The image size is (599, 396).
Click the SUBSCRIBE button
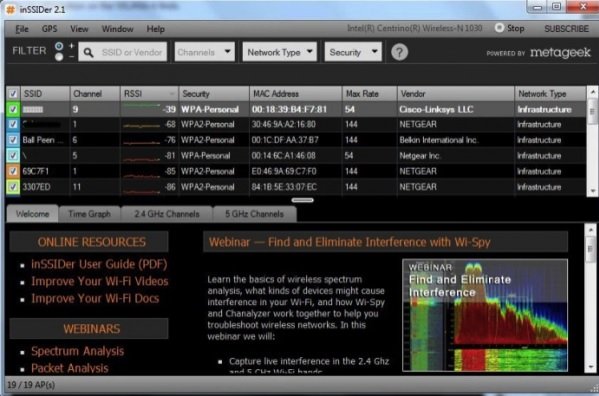(x=567, y=29)
